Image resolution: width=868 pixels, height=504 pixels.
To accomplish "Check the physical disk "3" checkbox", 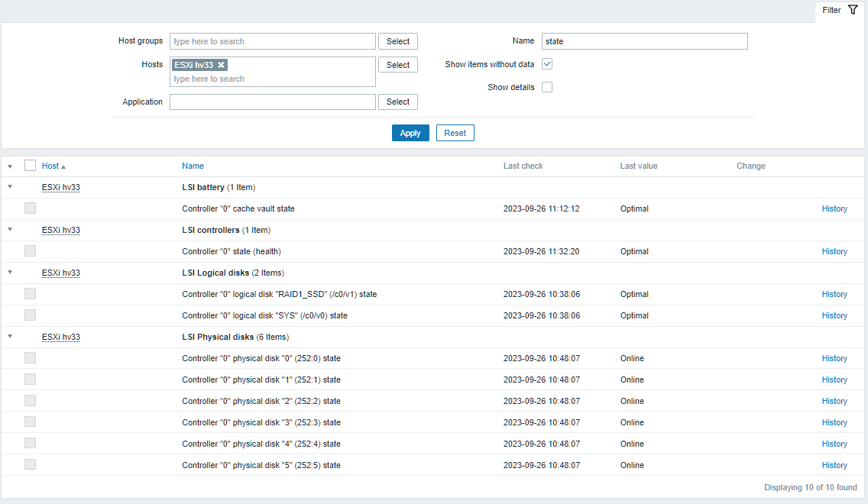I will pos(31,422).
